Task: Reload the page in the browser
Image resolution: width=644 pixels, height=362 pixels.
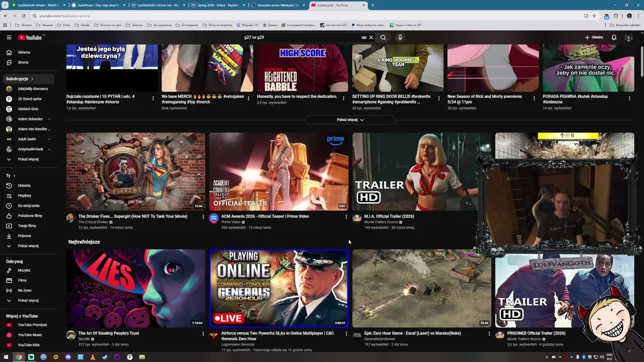Action: 23,16
